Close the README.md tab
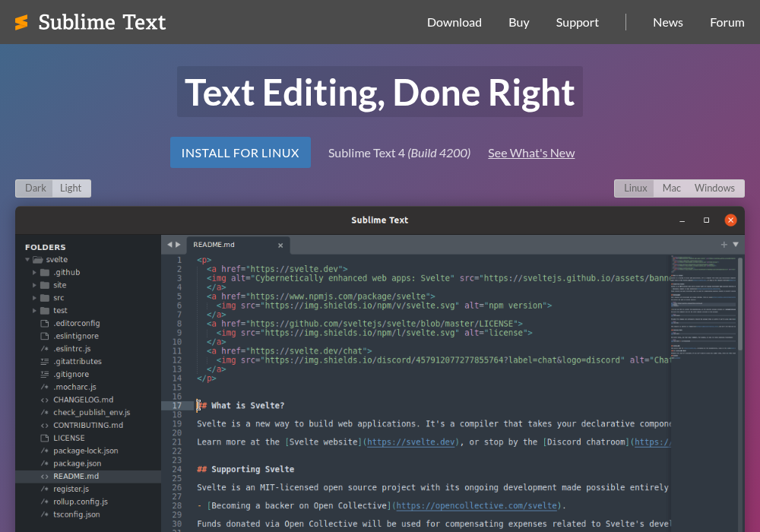Viewport: 760px width, 532px height. pyautogui.click(x=280, y=245)
